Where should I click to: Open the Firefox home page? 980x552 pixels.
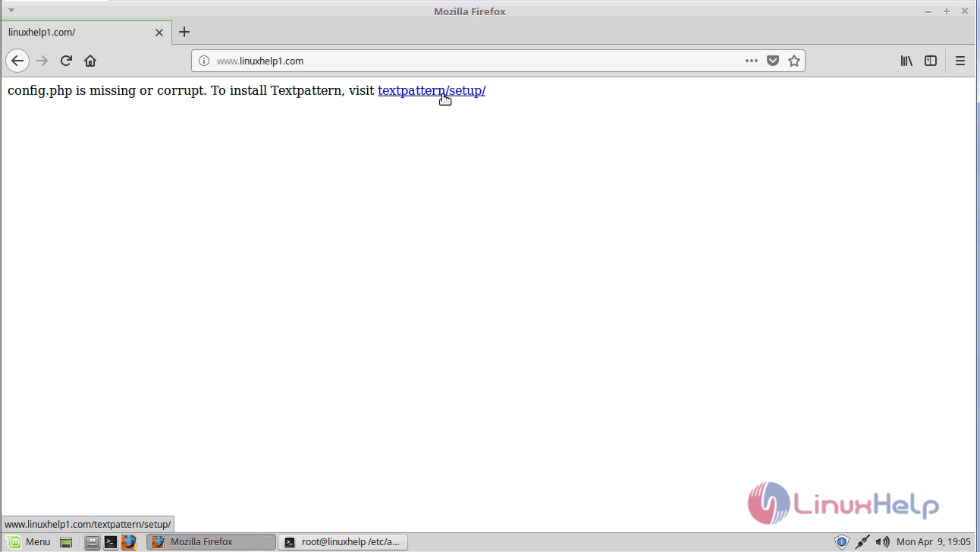point(90,61)
